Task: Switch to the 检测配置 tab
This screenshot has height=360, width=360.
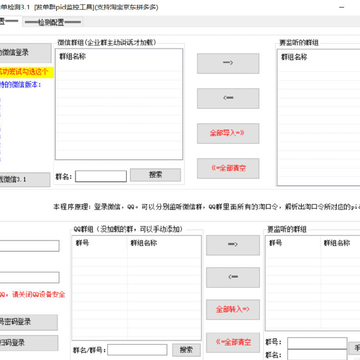Action: tap(53, 22)
